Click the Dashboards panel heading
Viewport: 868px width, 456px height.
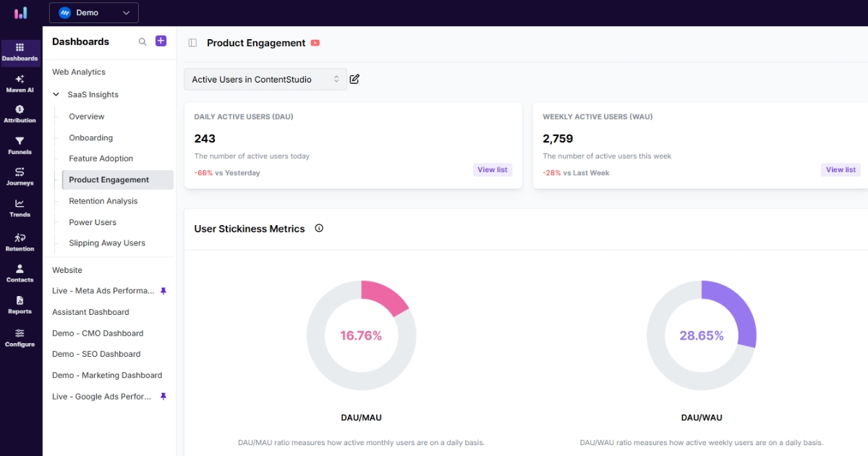pyautogui.click(x=80, y=42)
